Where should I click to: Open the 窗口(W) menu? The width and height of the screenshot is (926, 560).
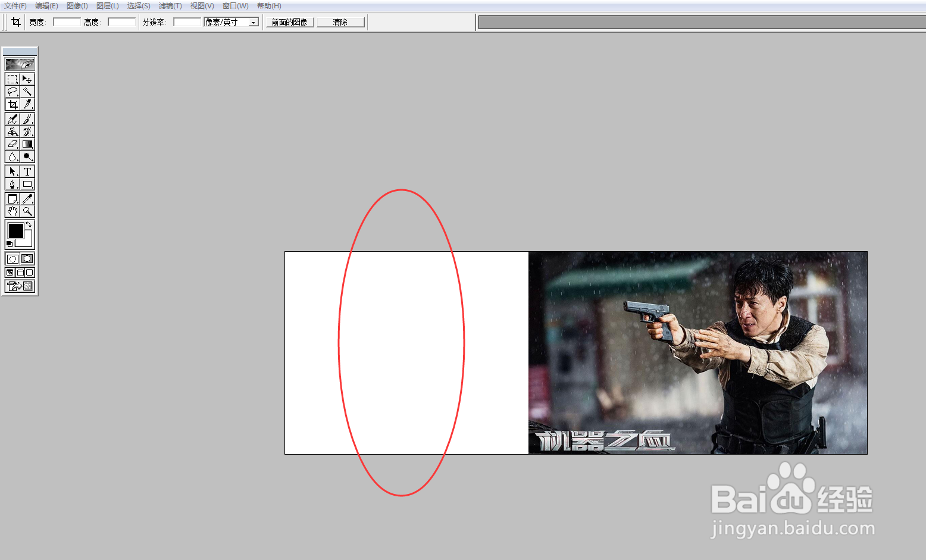click(x=236, y=6)
